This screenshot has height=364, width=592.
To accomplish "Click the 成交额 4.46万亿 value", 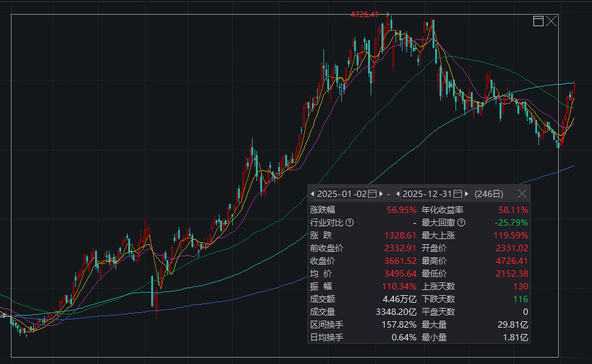I will (x=399, y=299).
